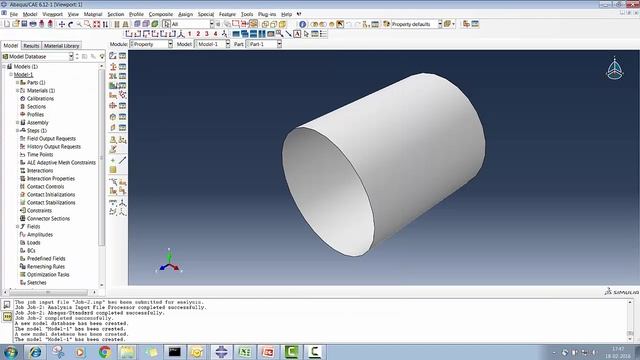Open the Composite menu

(x=161, y=14)
